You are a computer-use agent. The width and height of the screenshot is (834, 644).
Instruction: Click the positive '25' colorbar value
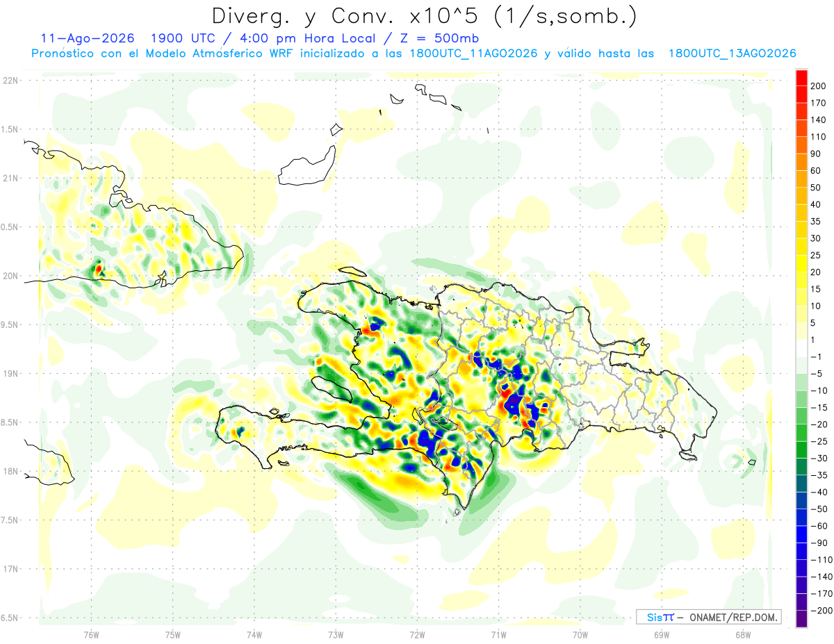pos(816,256)
